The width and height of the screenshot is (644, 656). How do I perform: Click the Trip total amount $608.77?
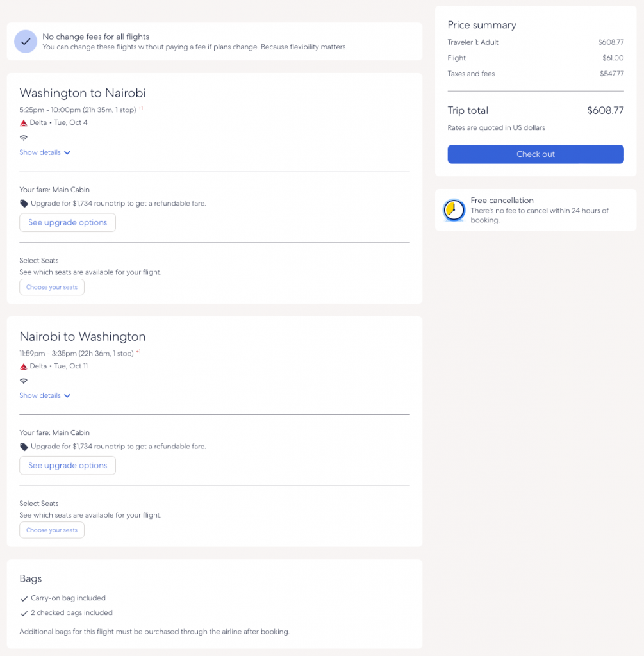point(605,110)
